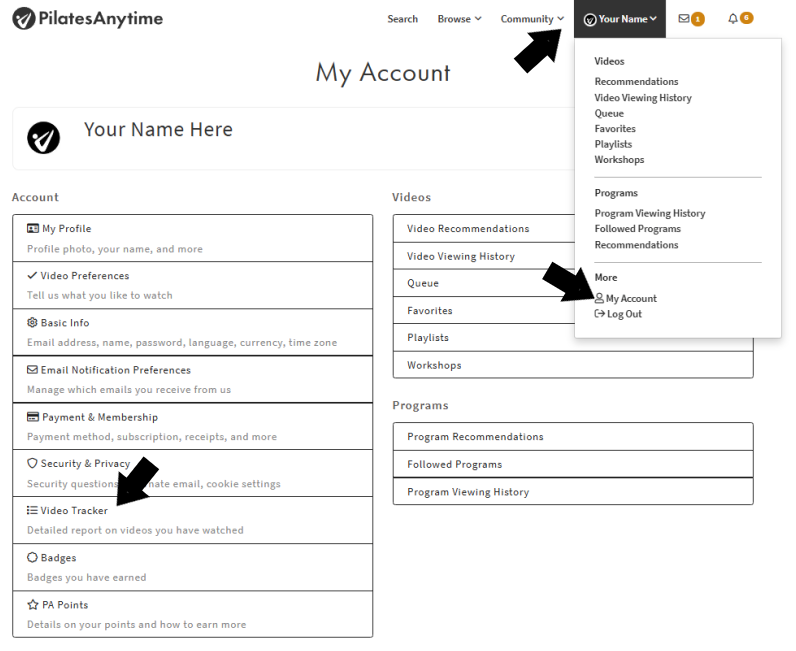This screenshot has width=796, height=651.
Task: Expand the Community dropdown menu
Action: click(x=532, y=19)
